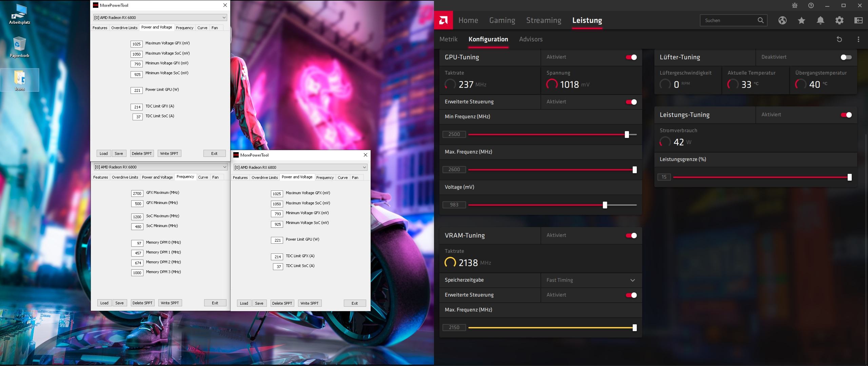Switch to the Gaming tab
Viewport: 868px width, 366px height.
502,20
